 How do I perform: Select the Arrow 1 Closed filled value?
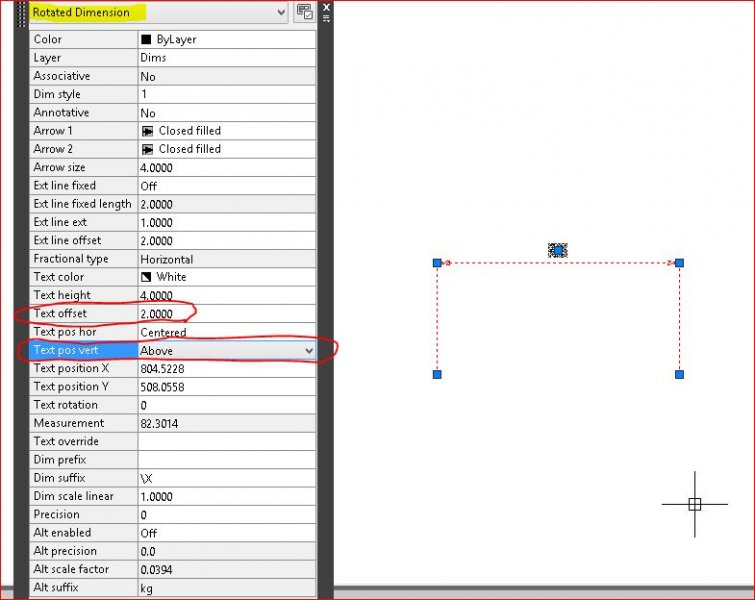(227, 131)
